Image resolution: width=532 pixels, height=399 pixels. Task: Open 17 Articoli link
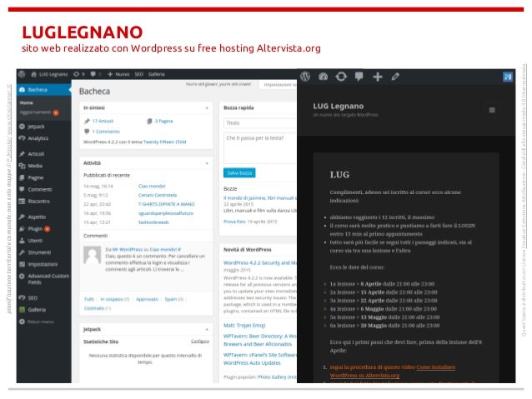[x=103, y=121]
